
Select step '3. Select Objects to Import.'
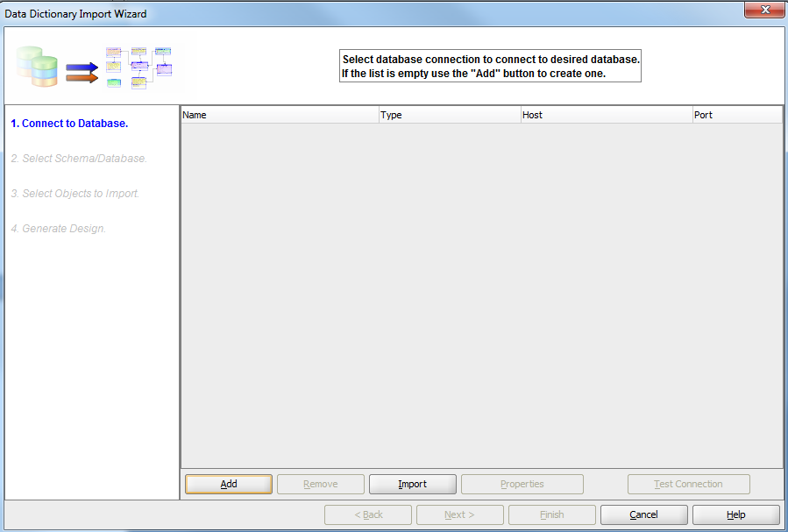tap(75, 194)
